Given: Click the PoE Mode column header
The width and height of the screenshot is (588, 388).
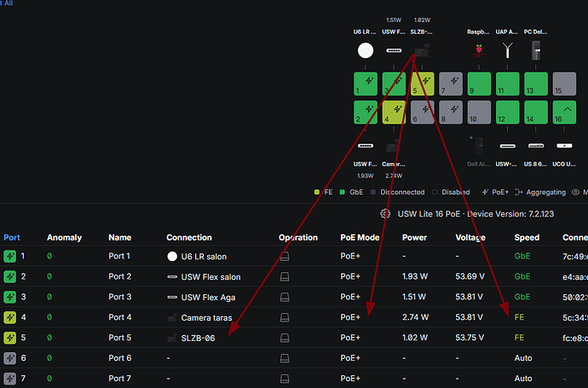Looking at the screenshot, I should tap(360, 237).
